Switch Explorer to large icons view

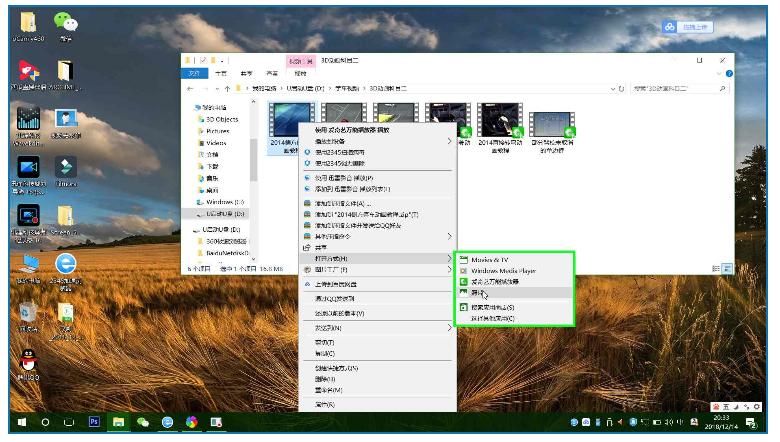[x=727, y=268]
